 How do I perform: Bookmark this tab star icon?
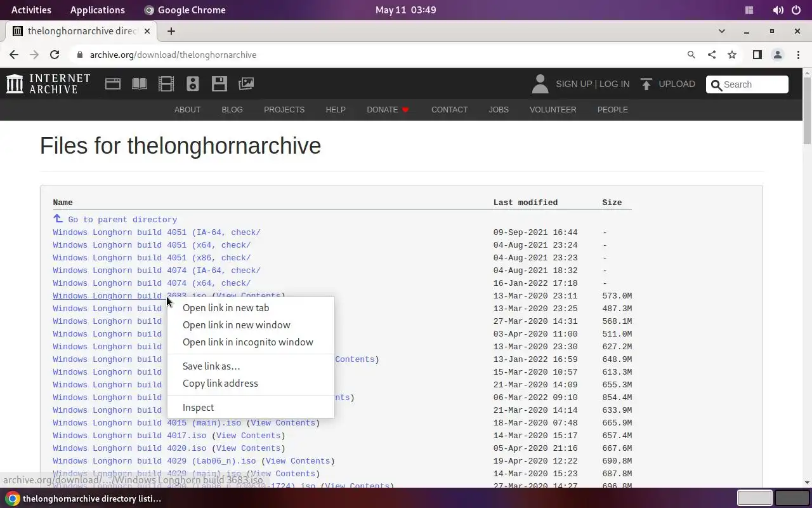click(732, 55)
